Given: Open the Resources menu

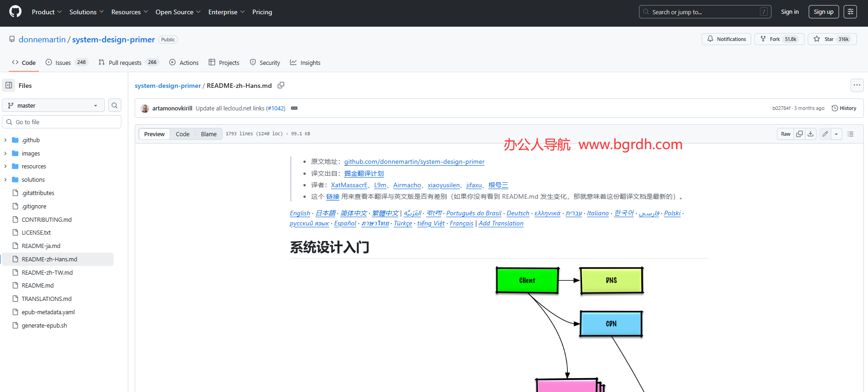Looking at the screenshot, I should tap(129, 12).
